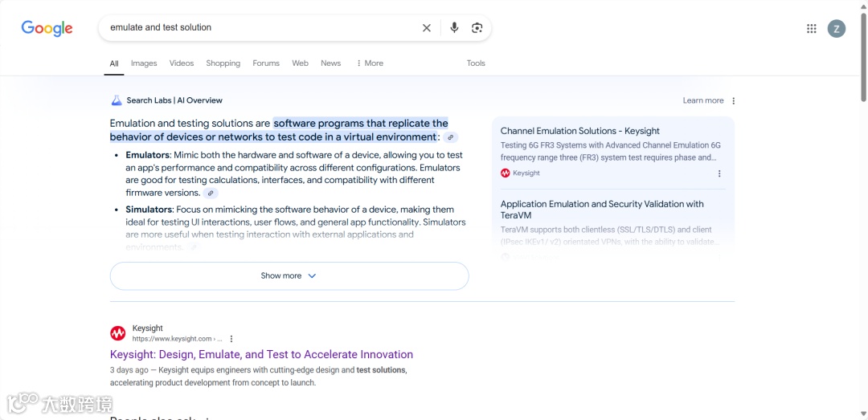The image size is (868, 420).
Task: Switch to the Images tab
Action: [144, 63]
